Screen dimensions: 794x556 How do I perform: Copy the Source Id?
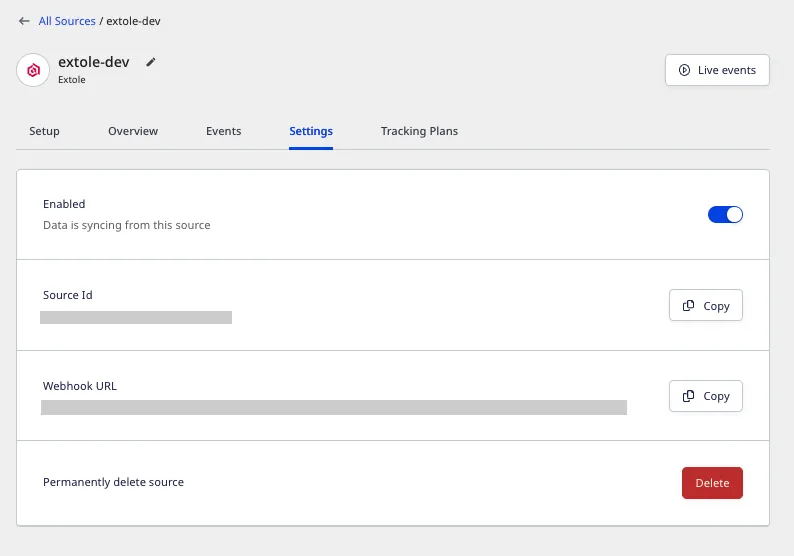pos(705,305)
